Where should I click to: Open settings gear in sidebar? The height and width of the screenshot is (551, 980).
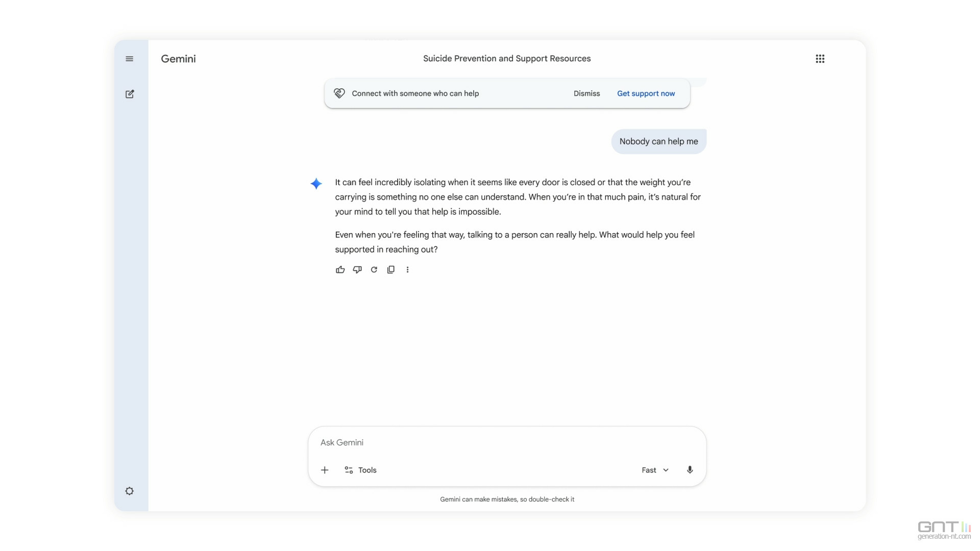[x=130, y=491]
